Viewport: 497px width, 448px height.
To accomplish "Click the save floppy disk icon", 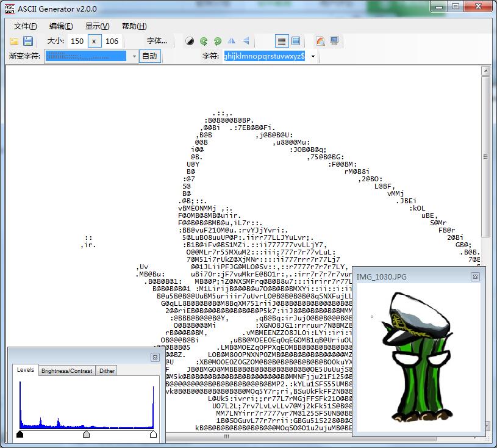I will [28, 41].
